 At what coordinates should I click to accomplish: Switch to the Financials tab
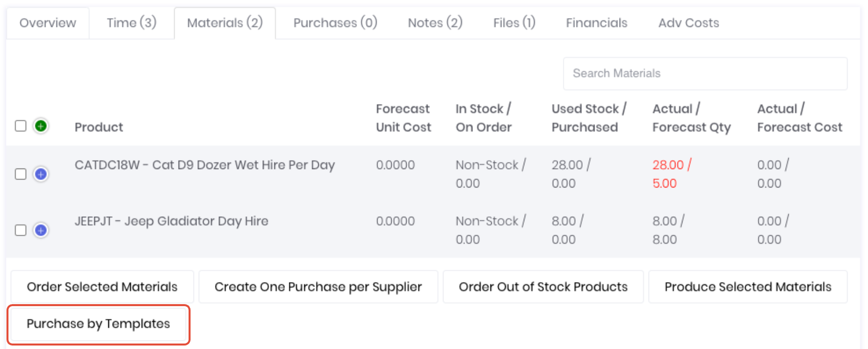pyautogui.click(x=597, y=23)
